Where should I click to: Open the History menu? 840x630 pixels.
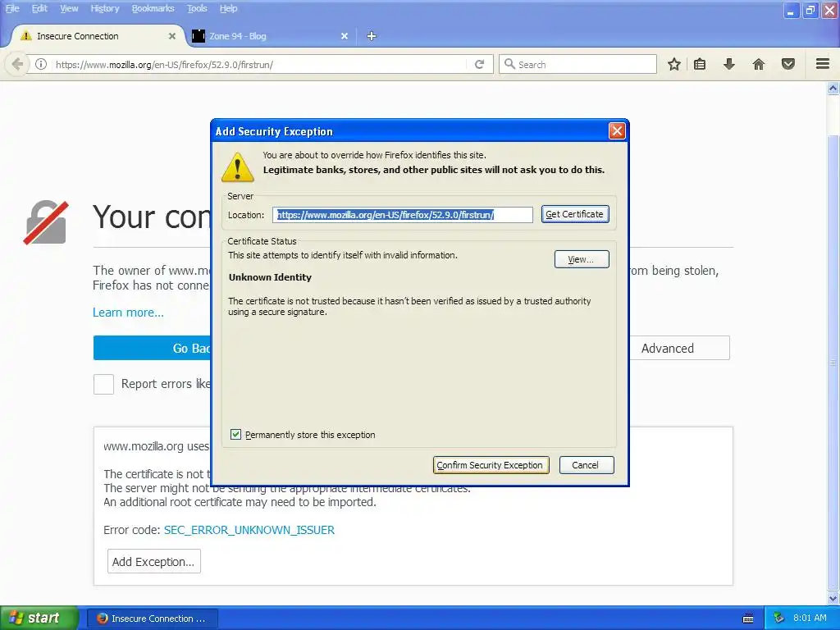coord(104,8)
